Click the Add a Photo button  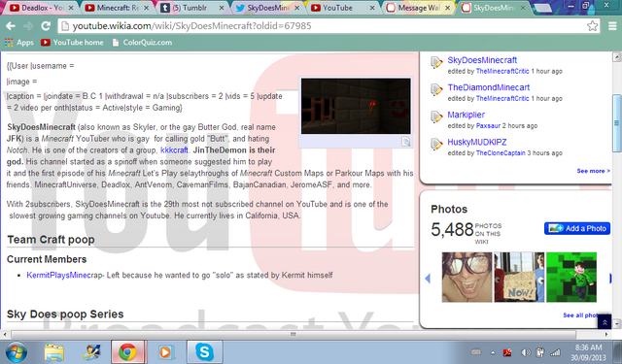[x=577, y=228]
